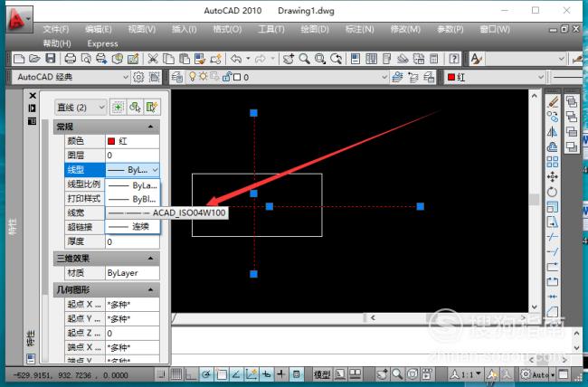
Task: Select the Scale tool
Action: coord(553,207)
